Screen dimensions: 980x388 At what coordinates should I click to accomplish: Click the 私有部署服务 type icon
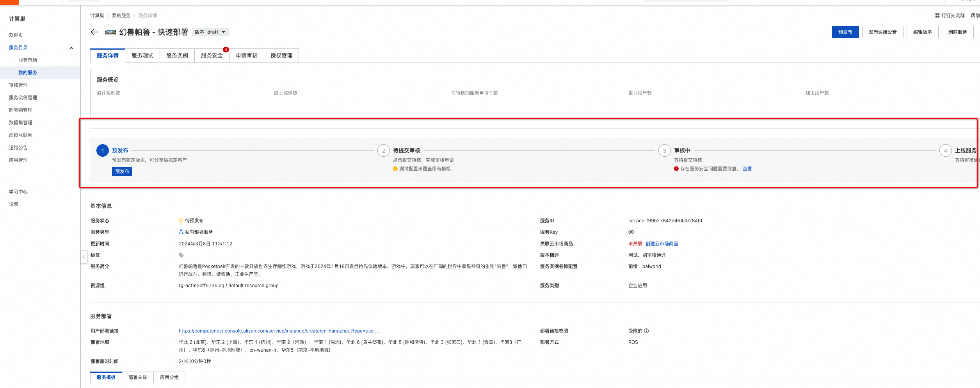(x=181, y=232)
